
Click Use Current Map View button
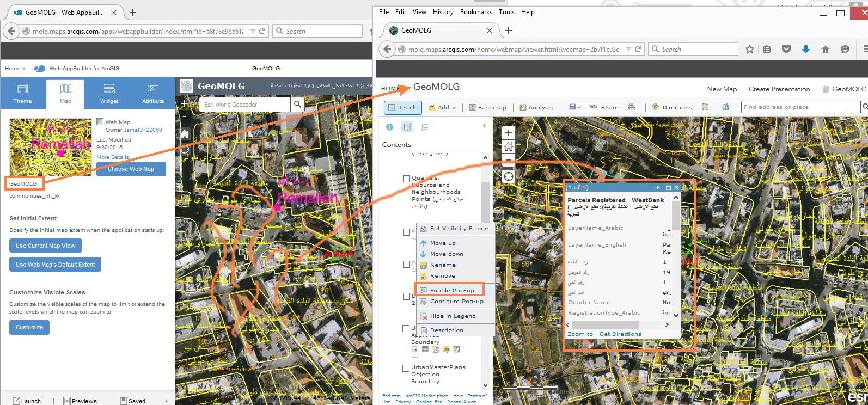coord(46,246)
